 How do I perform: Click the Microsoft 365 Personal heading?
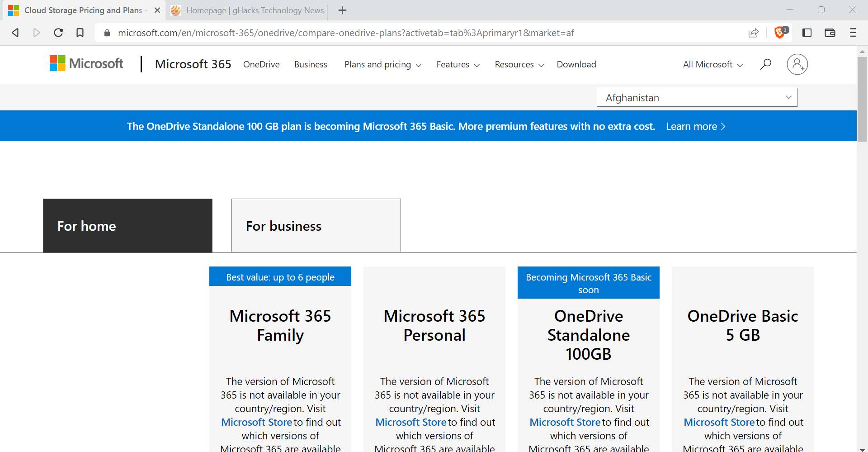pyautogui.click(x=434, y=325)
